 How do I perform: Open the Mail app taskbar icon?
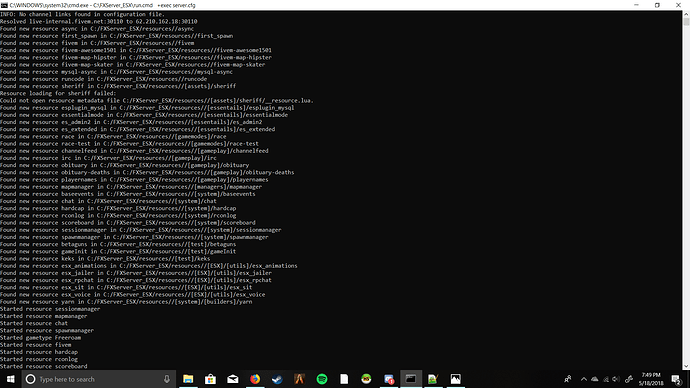click(x=233, y=379)
